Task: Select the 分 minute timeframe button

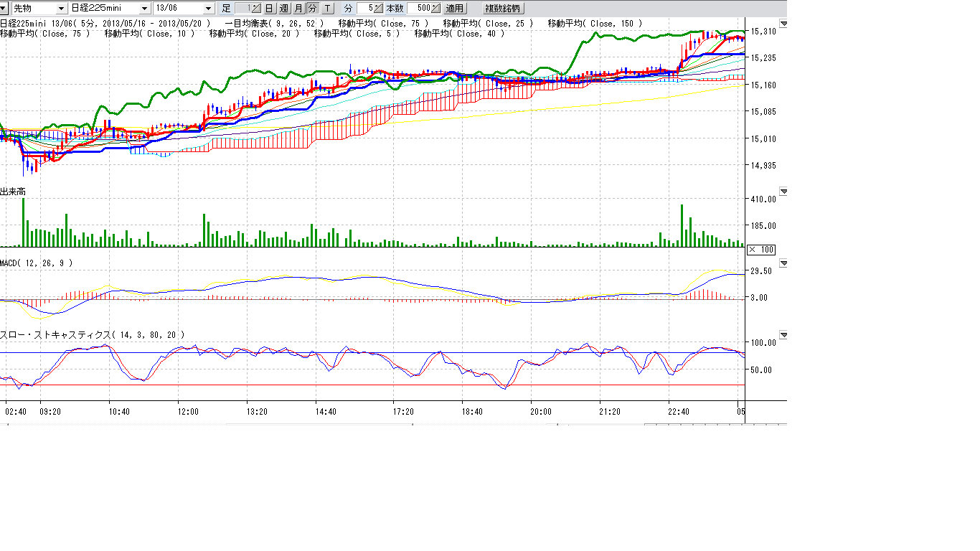Action: click(312, 9)
